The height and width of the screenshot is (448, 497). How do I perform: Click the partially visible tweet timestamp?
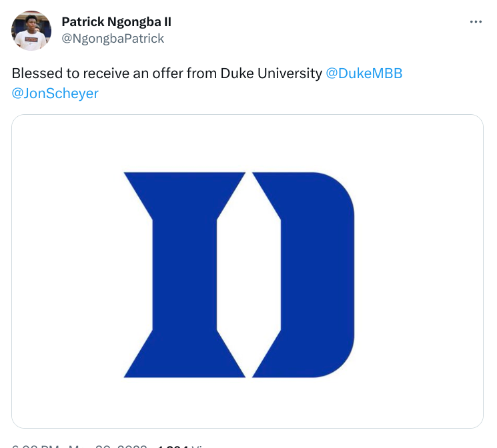pyautogui.click(x=80, y=445)
